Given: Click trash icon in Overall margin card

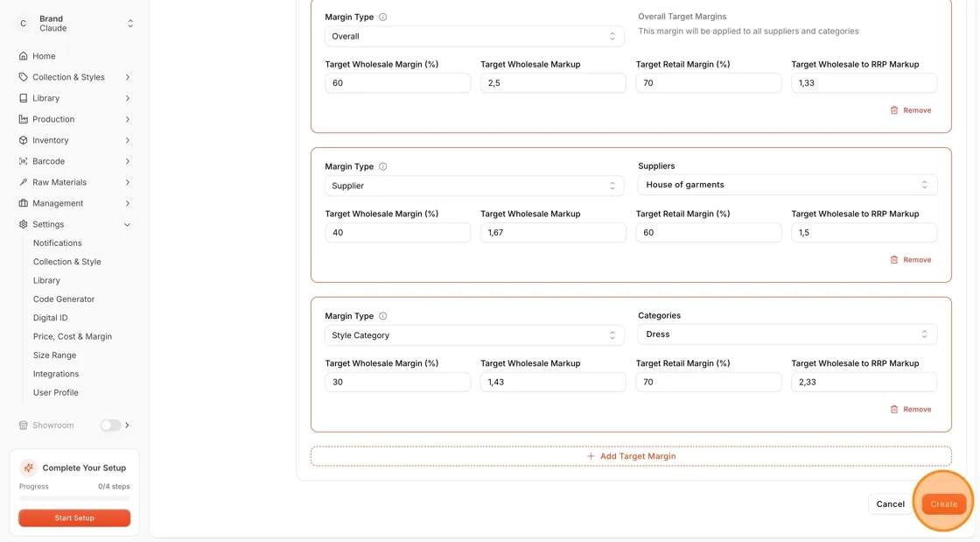Looking at the screenshot, I should [x=893, y=110].
